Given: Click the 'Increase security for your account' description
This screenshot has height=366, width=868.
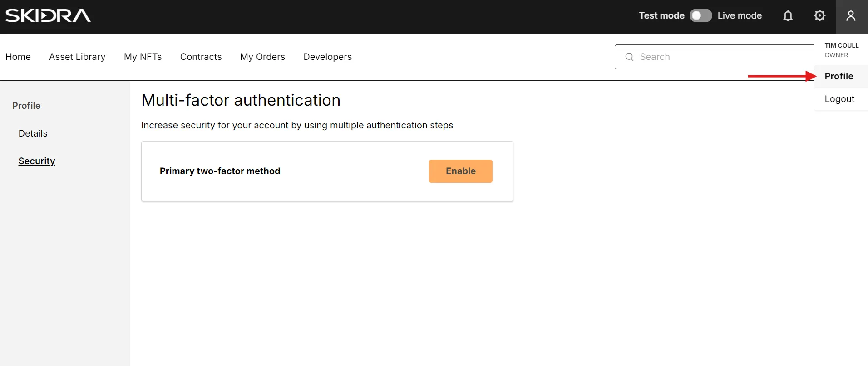Looking at the screenshot, I should tap(297, 125).
